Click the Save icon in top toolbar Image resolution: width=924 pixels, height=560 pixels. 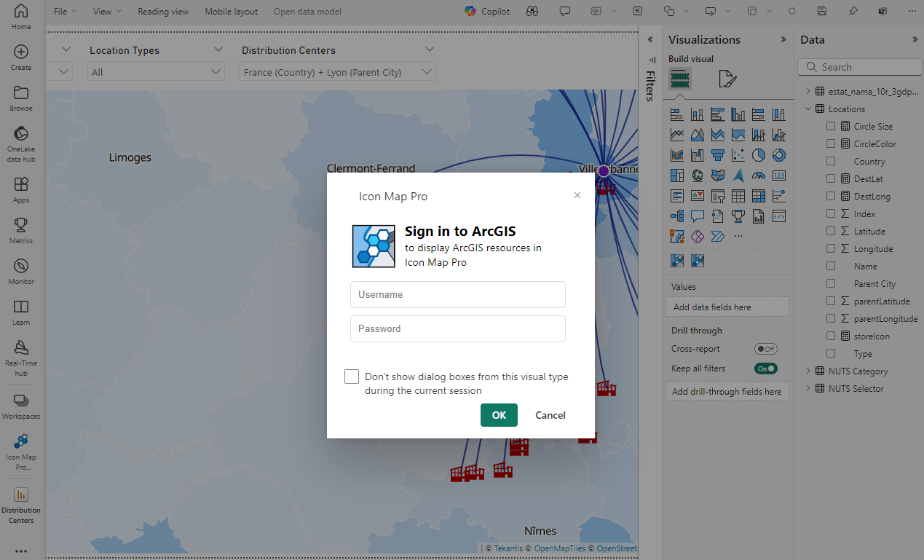click(x=821, y=12)
